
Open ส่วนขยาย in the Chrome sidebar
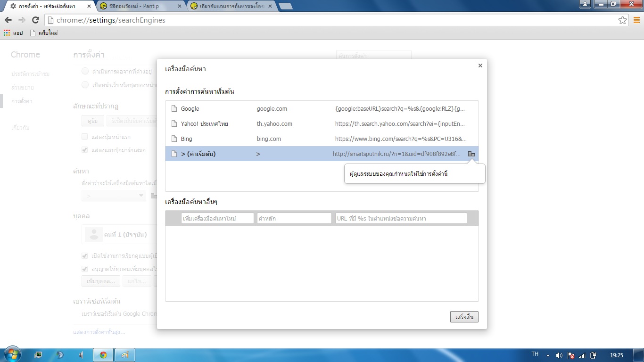tap(23, 88)
